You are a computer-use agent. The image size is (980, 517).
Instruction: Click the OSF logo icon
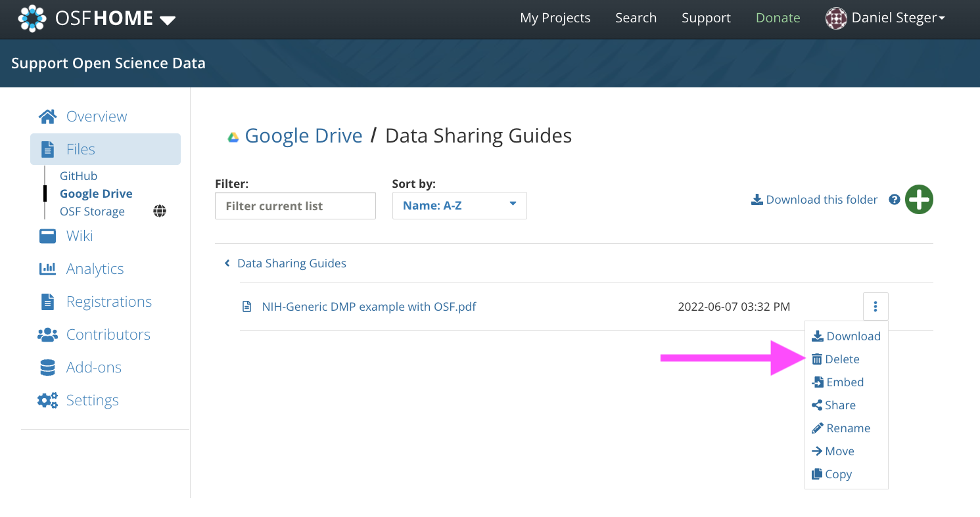32,18
